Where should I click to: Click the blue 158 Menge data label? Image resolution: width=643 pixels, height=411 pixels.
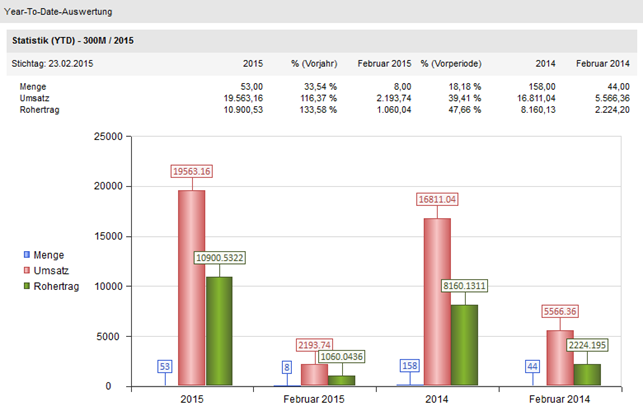coord(409,367)
